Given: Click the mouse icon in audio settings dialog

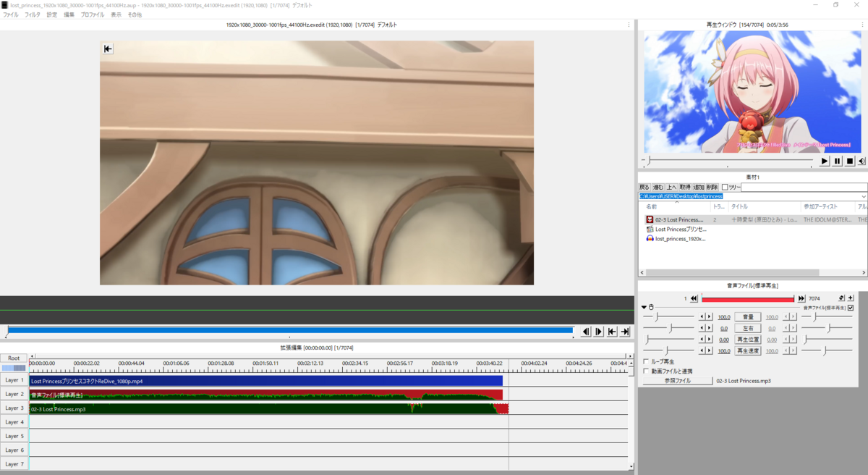Looking at the screenshot, I should [x=651, y=308].
